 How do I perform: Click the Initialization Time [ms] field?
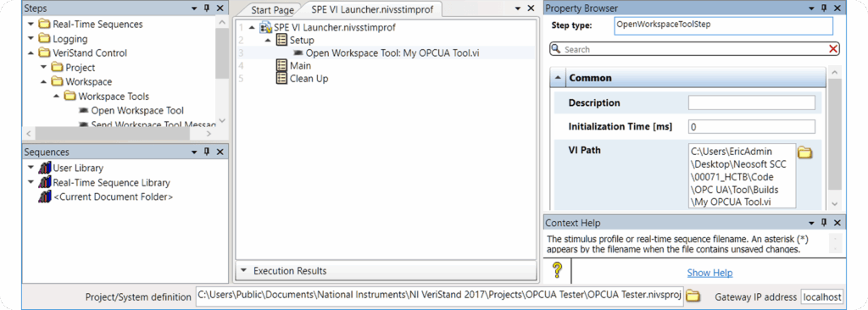click(x=752, y=127)
